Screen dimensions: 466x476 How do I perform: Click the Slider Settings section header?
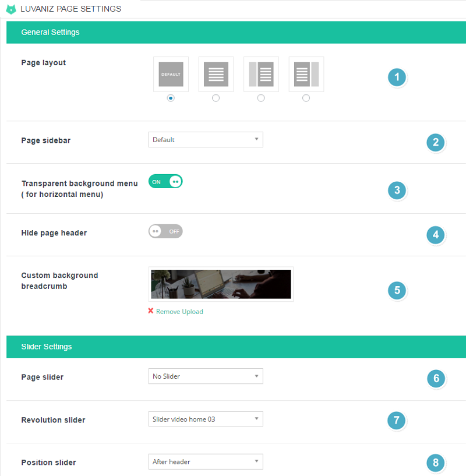236,347
